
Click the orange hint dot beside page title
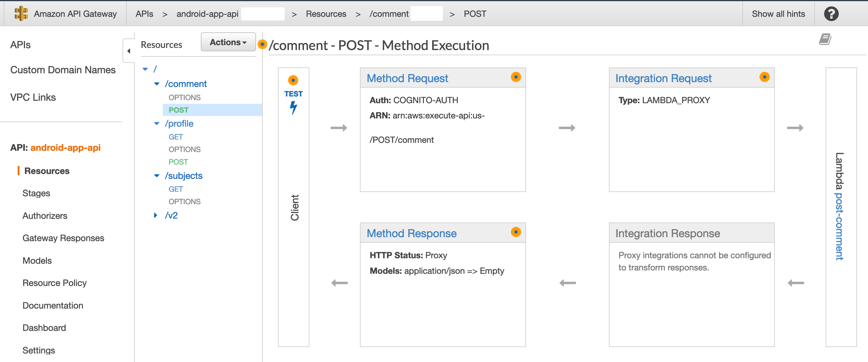point(262,44)
